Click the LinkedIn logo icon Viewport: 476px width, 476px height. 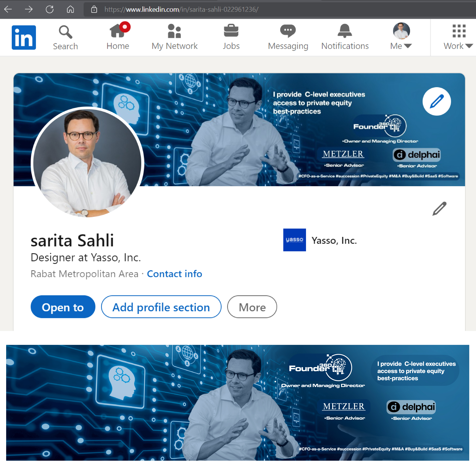(x=24, y=37)
